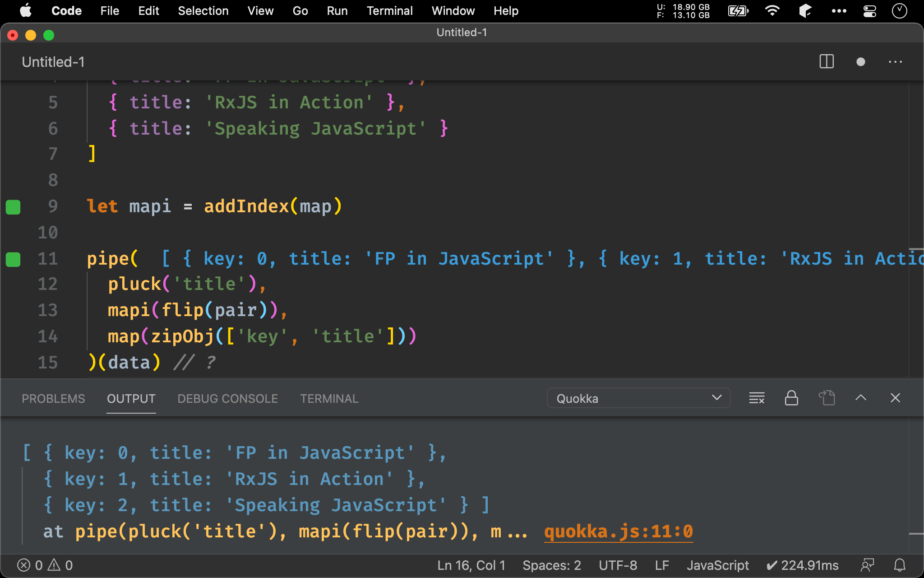Open the Selection menu
924x578 pixels.
coord(203,11)
